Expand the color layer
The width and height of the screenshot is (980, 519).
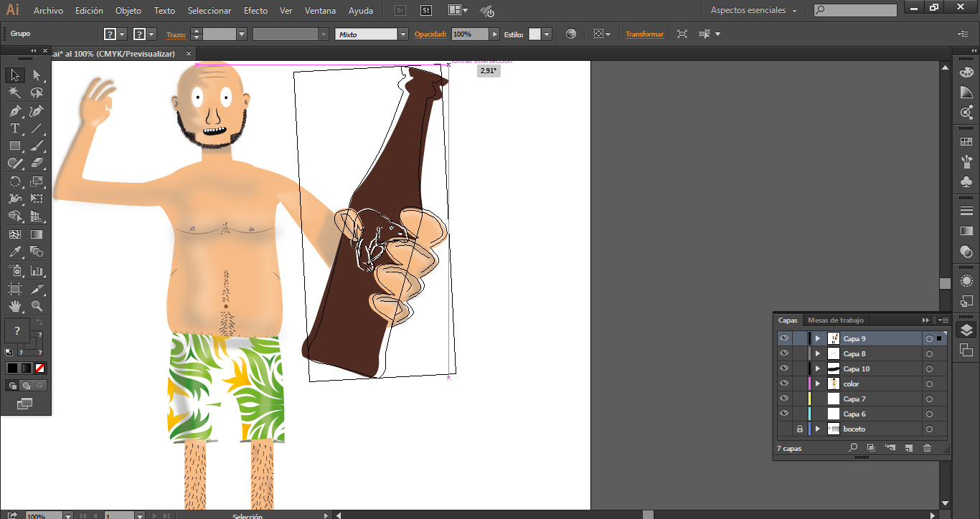pos(818,384)
